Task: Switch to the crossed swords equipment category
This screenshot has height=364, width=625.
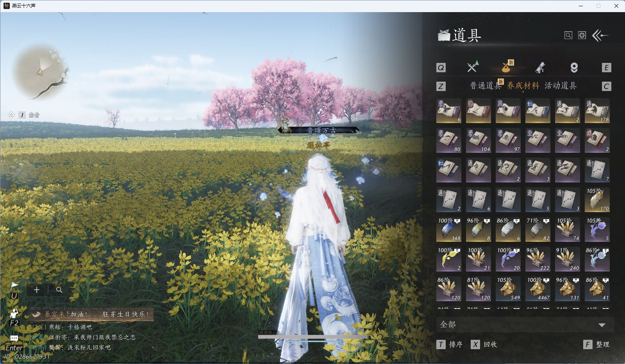Action: (x=473, y=67)
